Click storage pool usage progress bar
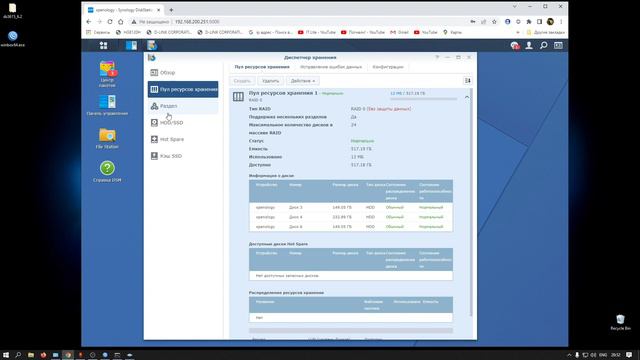This screenshot has height=360, width=640. [424, 99]
